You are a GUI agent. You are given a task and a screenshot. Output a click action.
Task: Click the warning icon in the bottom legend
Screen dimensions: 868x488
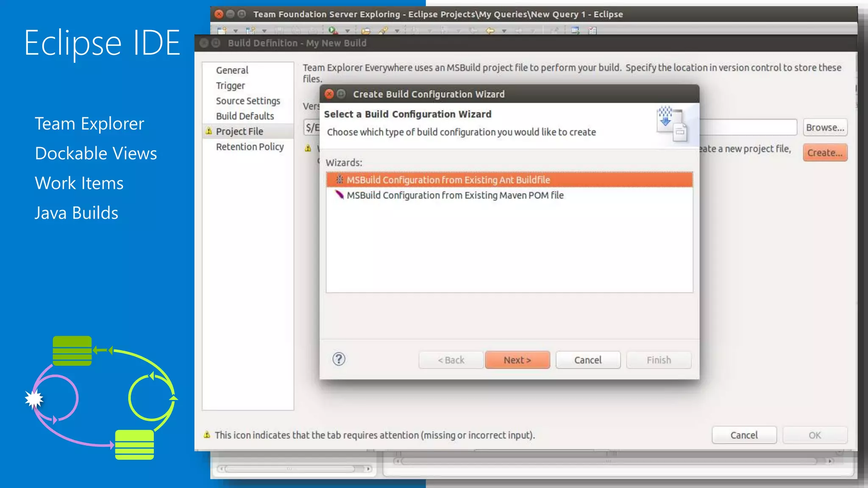click(207, 435)
